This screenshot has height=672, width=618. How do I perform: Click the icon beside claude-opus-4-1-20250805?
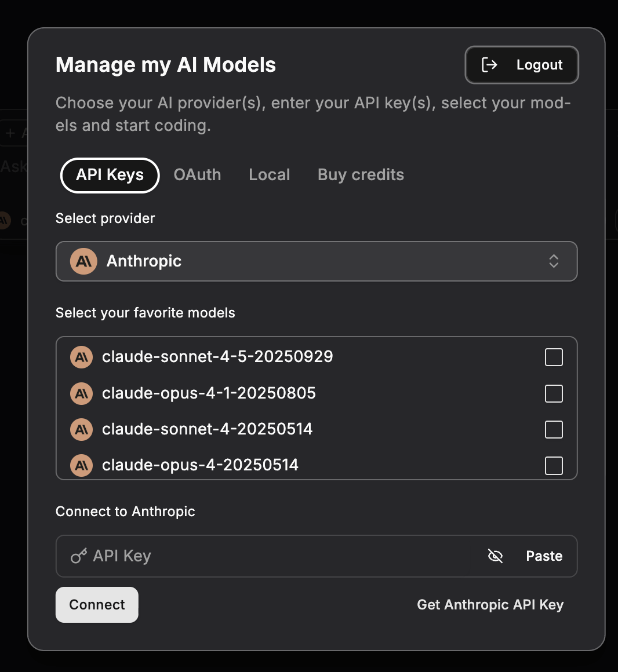tap(81, 393)
